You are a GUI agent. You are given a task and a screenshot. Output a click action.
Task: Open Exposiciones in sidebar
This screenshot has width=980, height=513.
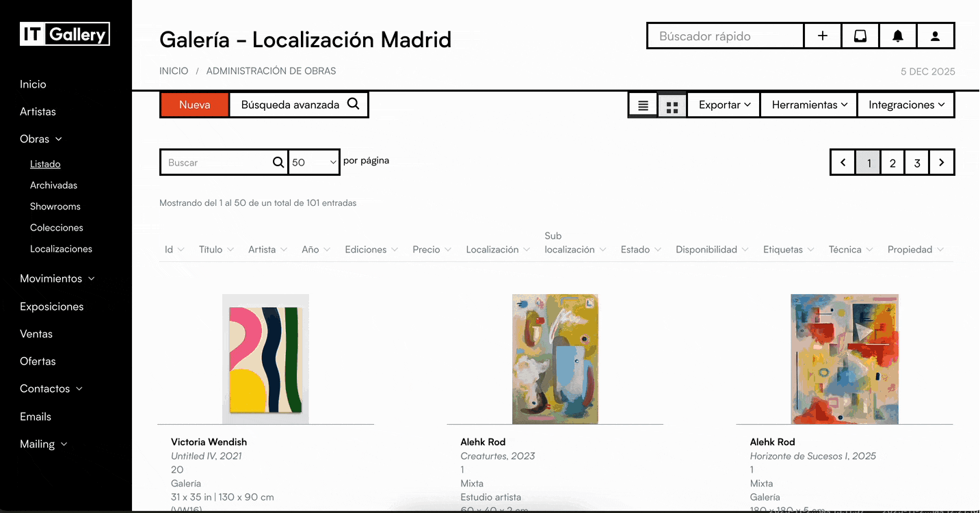click(x=52, y=306)
